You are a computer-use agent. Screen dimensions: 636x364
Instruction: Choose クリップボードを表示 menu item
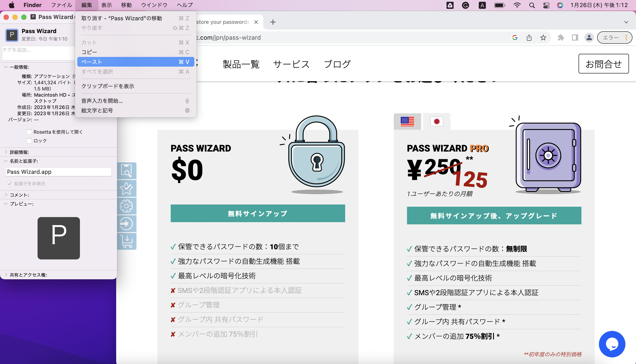click(x=136, y=86)
